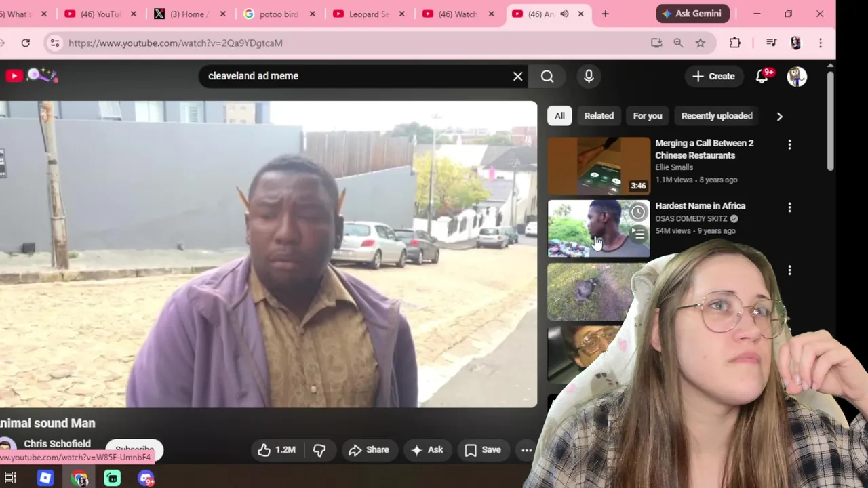Open site information icon in address bar
The image size is (868, 488).
(x=54, y=43)
